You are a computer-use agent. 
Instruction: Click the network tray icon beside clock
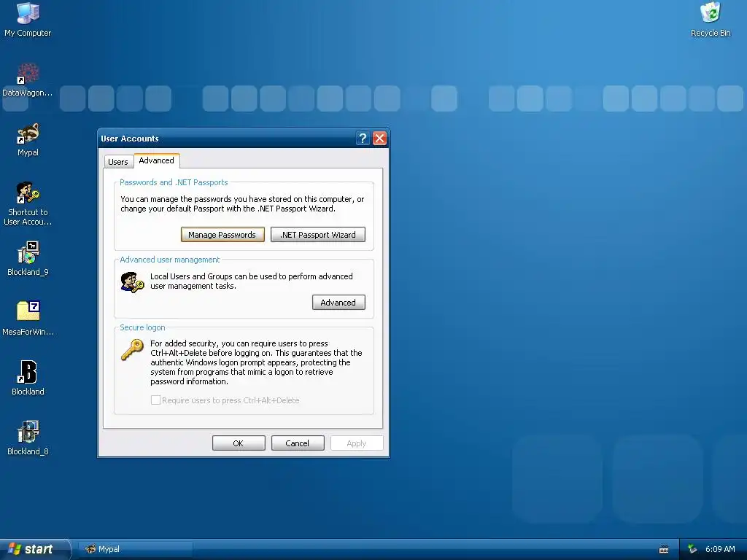point(692,550)
